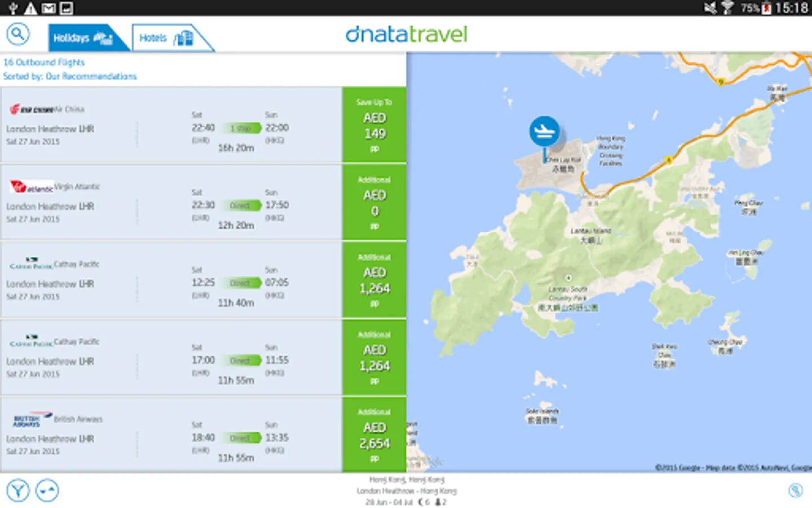Screen dimensions: 812x508
Task: Click the '16 Outbound Flights' heading
Action: tap(44, 62)
